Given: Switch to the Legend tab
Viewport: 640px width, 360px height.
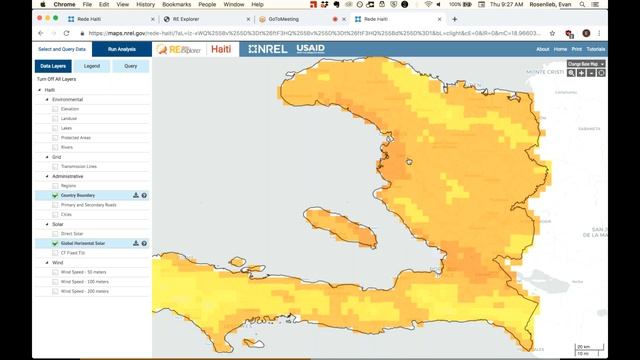Looking at the screenshot, I should click(x=92, y=66).
